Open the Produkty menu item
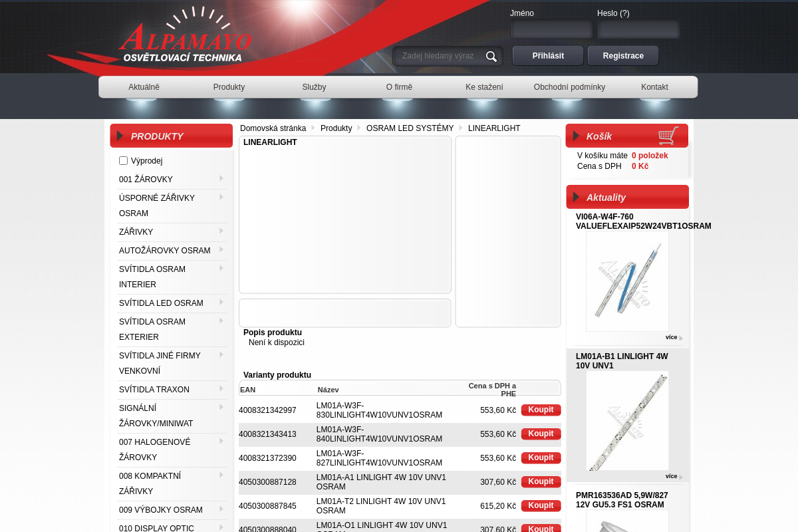The height and width of the screenshot is (532, 798). coord(229,87)
